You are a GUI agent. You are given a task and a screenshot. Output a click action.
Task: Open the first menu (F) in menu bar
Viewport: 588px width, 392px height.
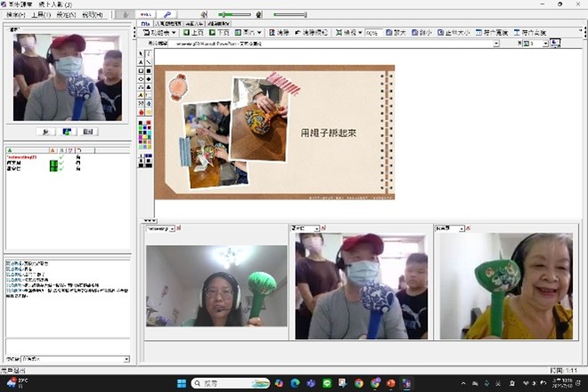pos(16,14)
